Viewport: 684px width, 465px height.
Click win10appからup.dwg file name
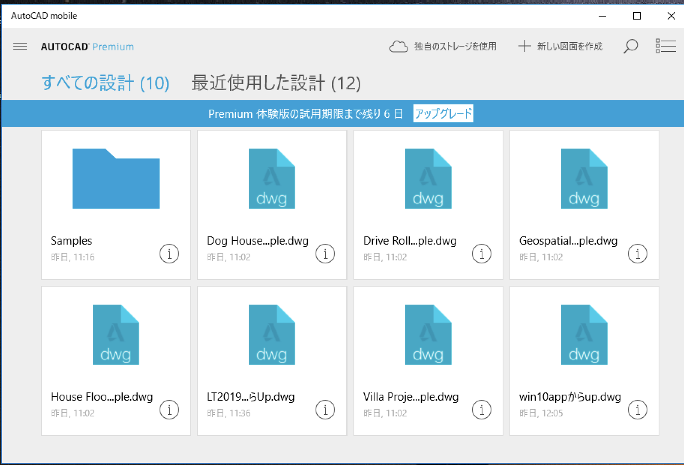[x=570, y=397]
